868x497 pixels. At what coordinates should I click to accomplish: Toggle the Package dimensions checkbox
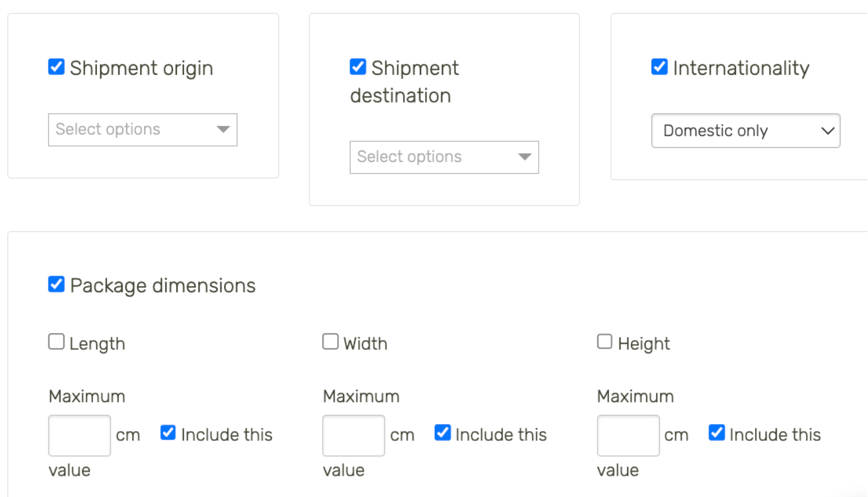click(x=56, y=285)
